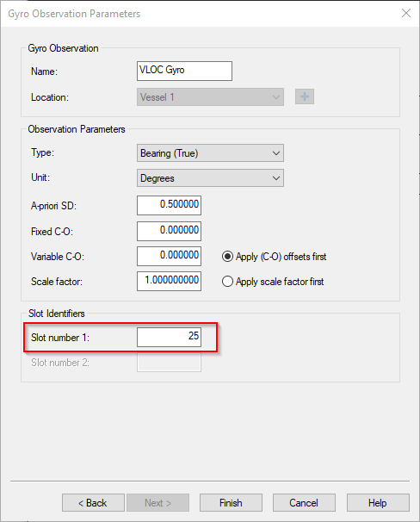Close the Gyro Observation Parameters dialog
Image resolution: width=420 pixels, height=522 pixels.
(405, 13)
